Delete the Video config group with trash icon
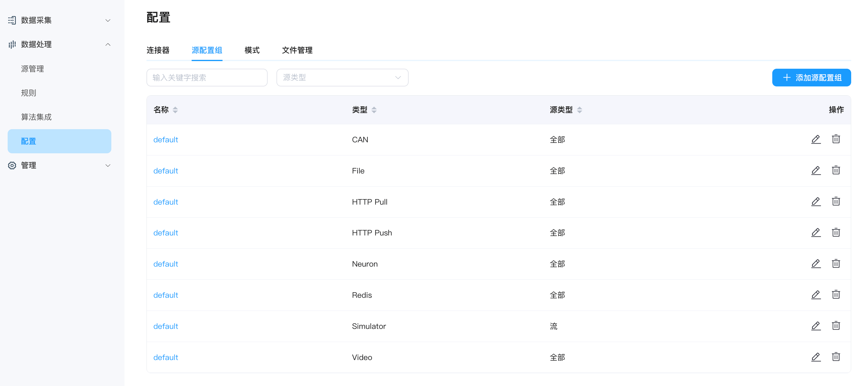Viewport: 868px width, 386px height. coord(836,357)
